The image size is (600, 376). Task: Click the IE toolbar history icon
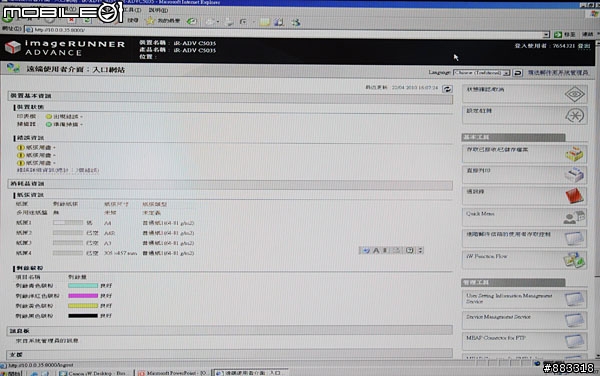[192, 21]
